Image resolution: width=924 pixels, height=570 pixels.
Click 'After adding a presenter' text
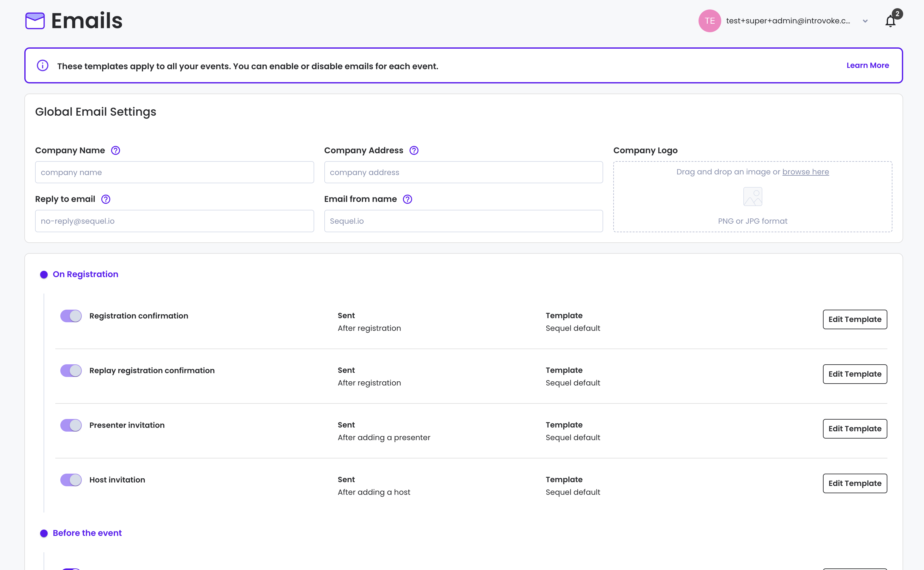[x=384, y=438]
